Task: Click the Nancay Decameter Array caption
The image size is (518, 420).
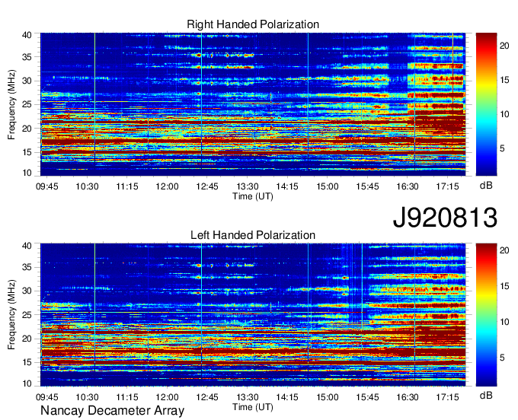Action: click(112, 411)
